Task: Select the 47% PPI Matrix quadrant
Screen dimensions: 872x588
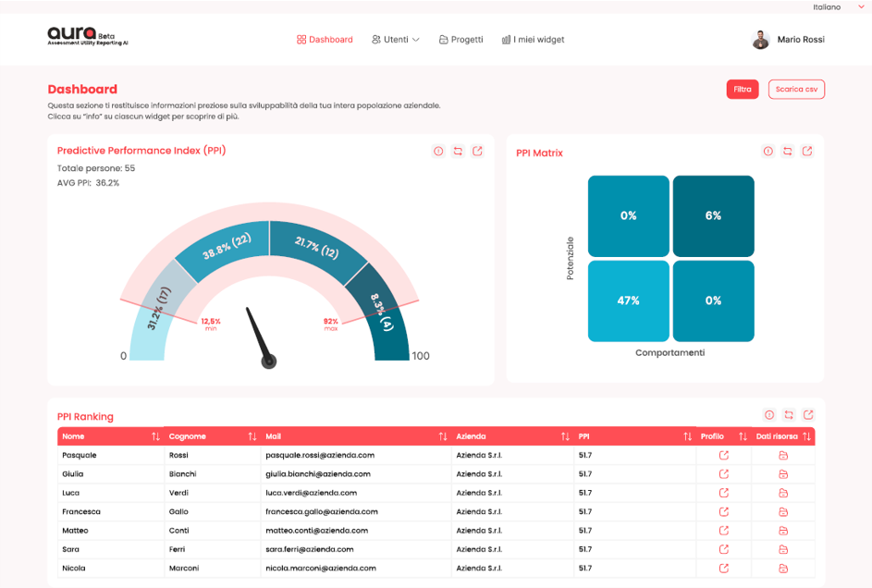Action: pyautogui.click(x=629, y=300)
